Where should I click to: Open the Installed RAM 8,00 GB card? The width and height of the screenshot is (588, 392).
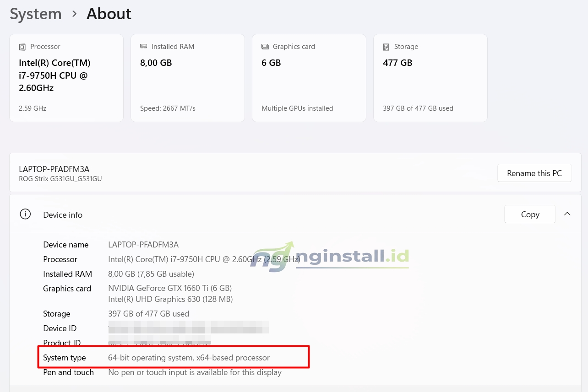pos(188,78)
